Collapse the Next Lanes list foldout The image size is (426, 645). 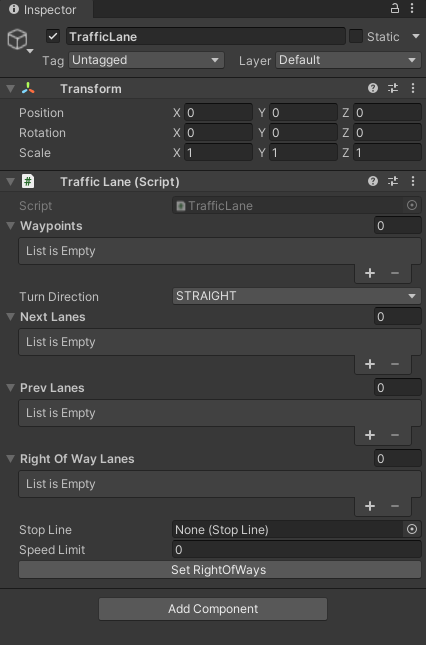[11, 316]
